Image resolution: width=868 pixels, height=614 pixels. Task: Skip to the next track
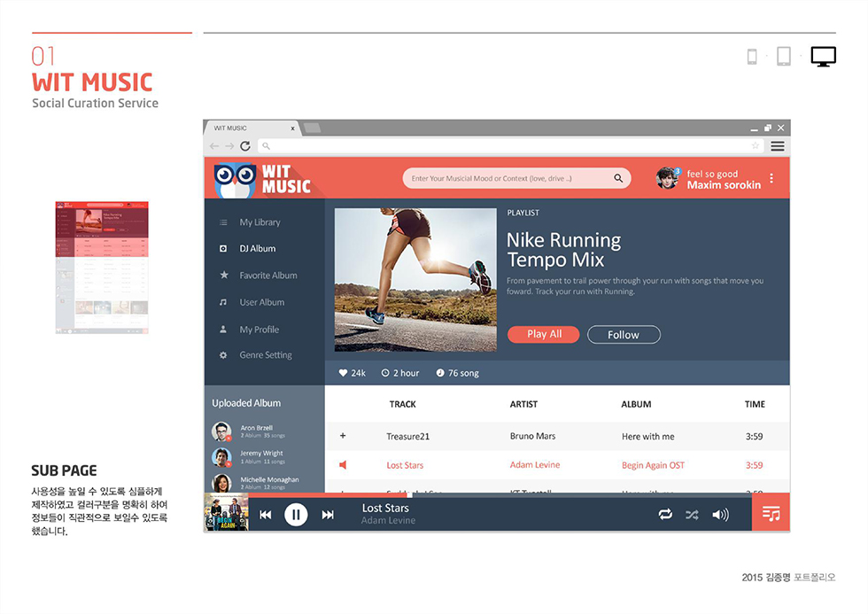point(328,515)
